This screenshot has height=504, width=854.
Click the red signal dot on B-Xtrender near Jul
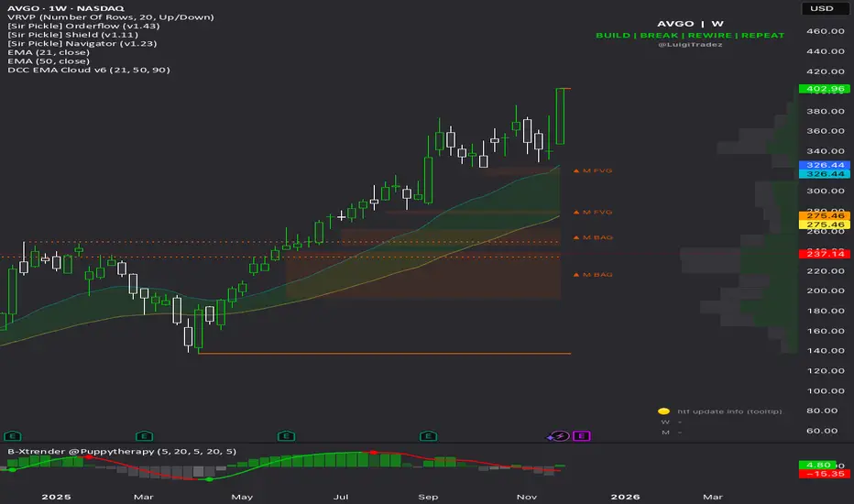click(x=373, y=453)
